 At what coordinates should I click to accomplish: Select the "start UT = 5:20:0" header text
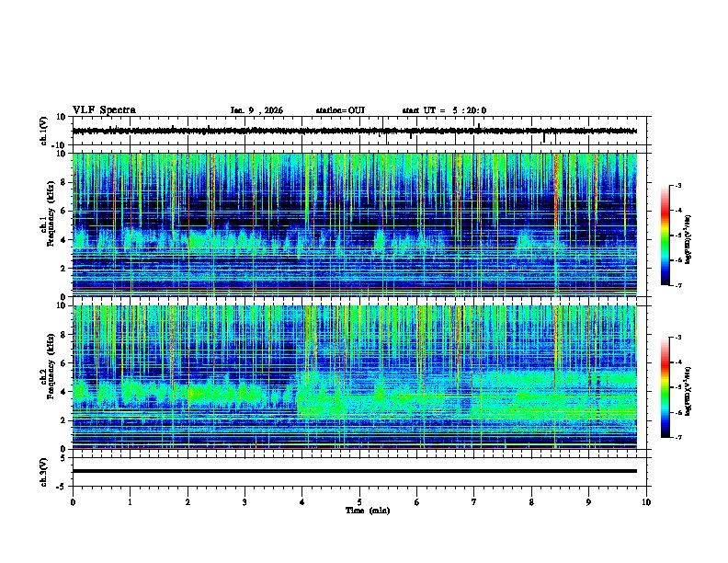(444, 110)
